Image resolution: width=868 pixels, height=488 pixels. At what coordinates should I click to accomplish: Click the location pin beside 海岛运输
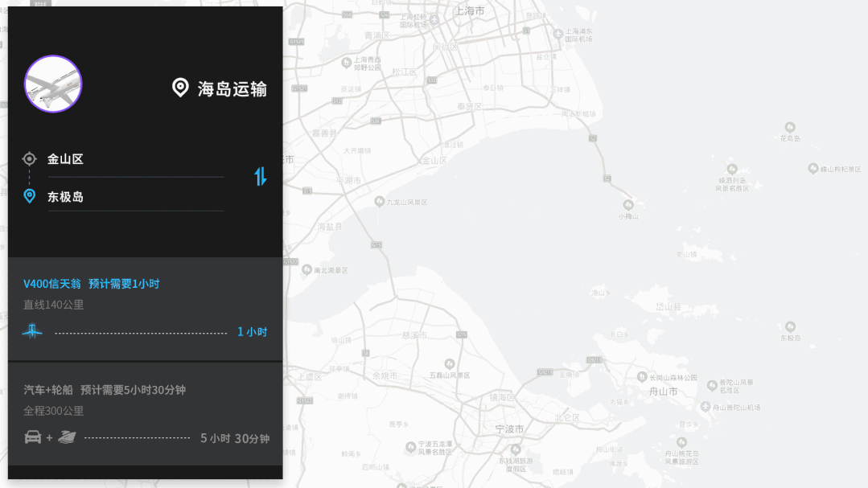(181, 88)
